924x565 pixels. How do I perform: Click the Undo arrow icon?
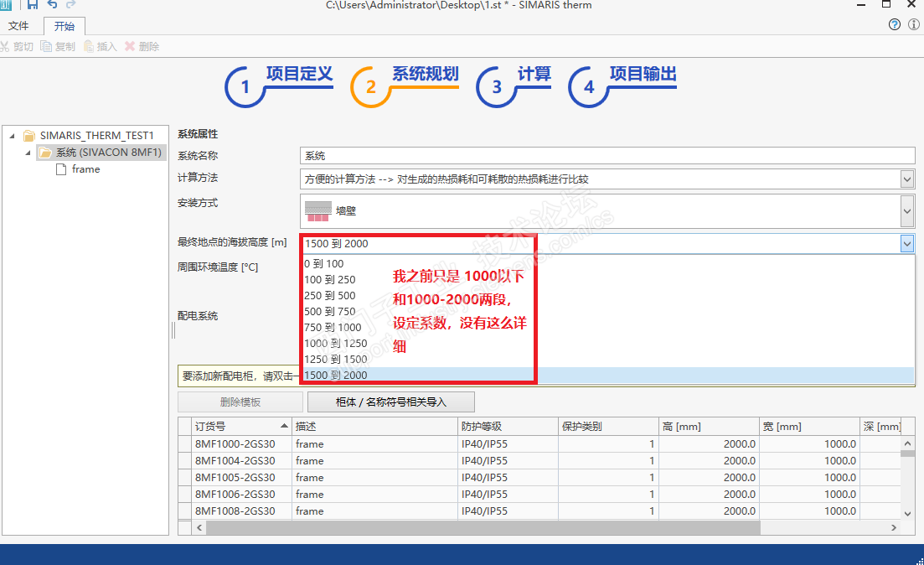coord(53,5)
